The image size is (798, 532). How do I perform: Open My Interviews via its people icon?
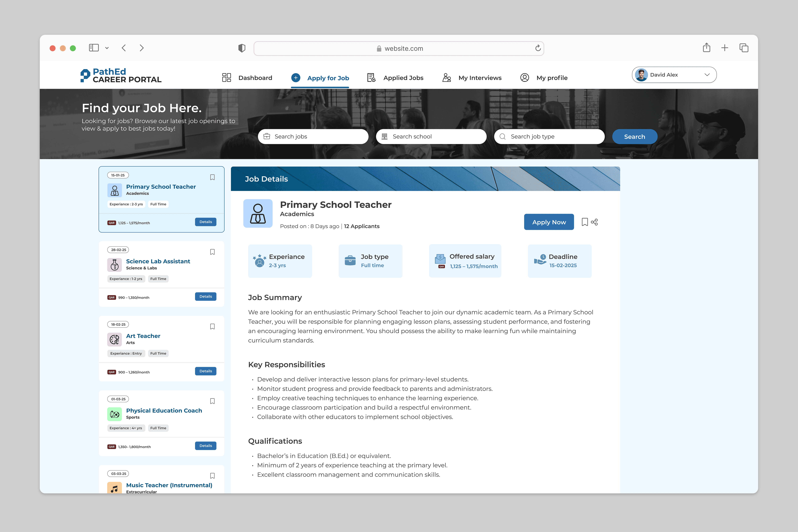click(x=447, y=78)
